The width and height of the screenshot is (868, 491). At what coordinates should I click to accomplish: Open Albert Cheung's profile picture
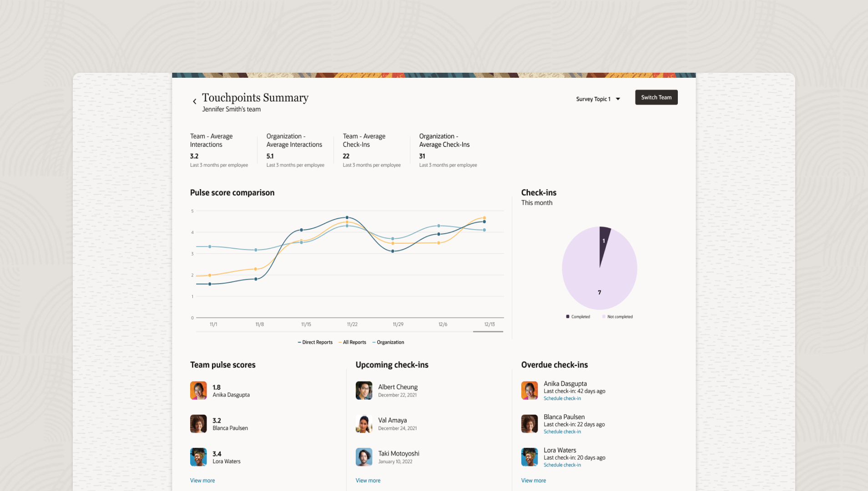point(364,391)
